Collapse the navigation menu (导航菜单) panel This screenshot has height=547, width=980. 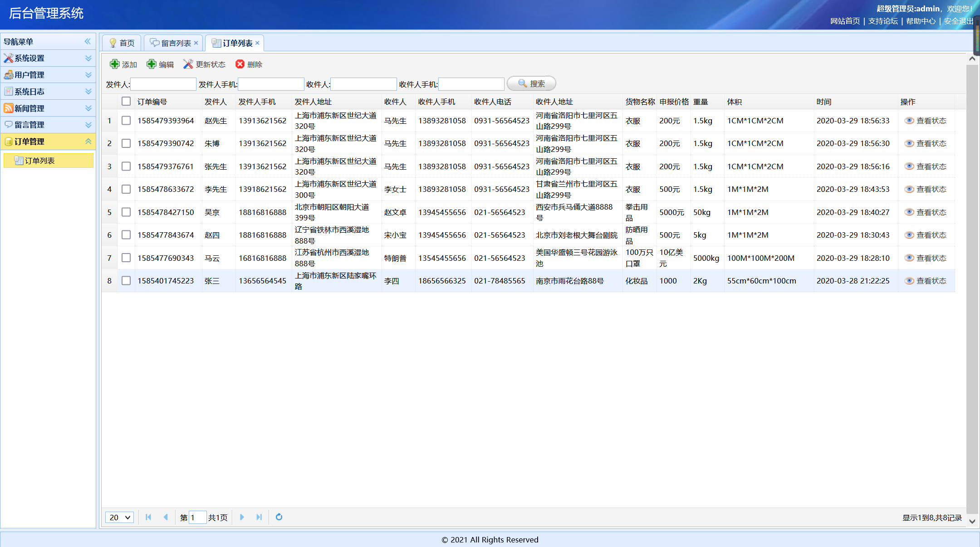point(88,41)
